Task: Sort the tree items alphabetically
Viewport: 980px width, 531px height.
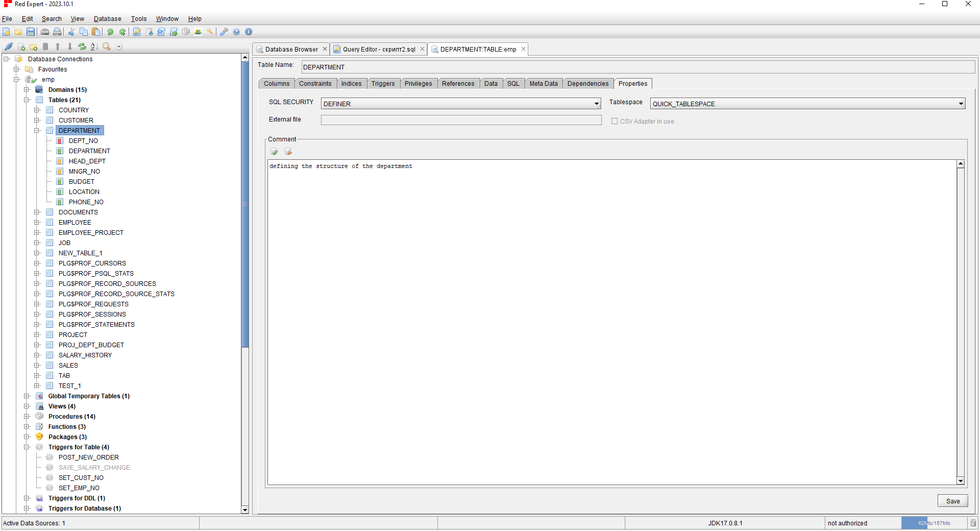Action: (93, 46)
